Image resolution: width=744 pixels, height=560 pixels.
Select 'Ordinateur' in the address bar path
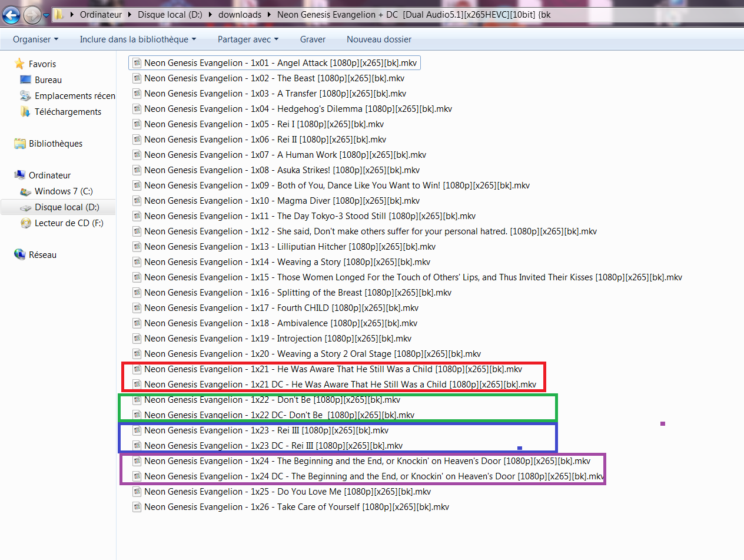[99, 15]
